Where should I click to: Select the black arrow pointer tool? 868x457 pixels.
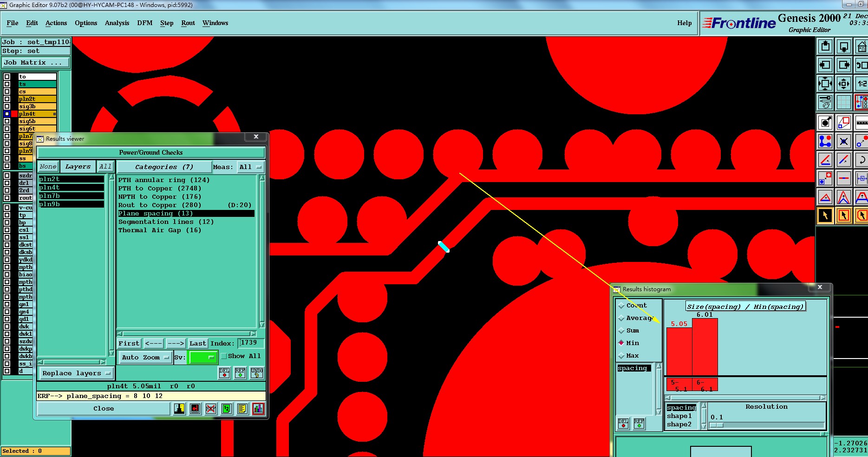click(825, 215)
